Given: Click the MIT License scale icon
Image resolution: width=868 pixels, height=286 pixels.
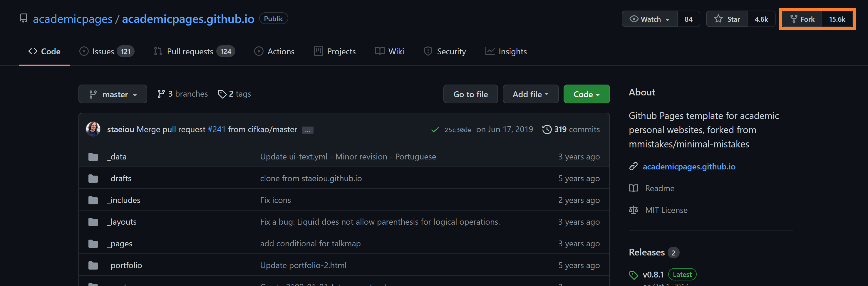Looking at the screenshot, I should click(633, 210).
